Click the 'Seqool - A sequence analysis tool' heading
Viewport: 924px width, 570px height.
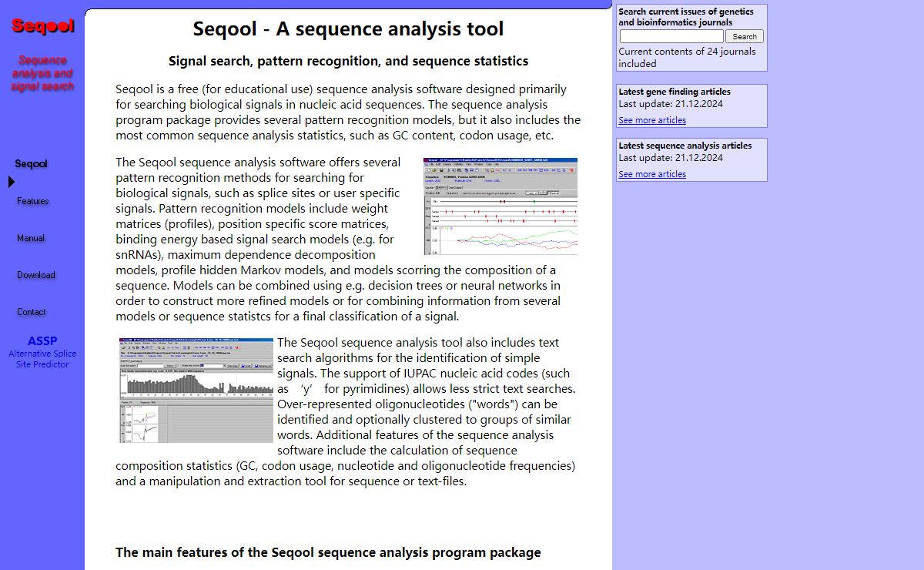pos(348,29)
